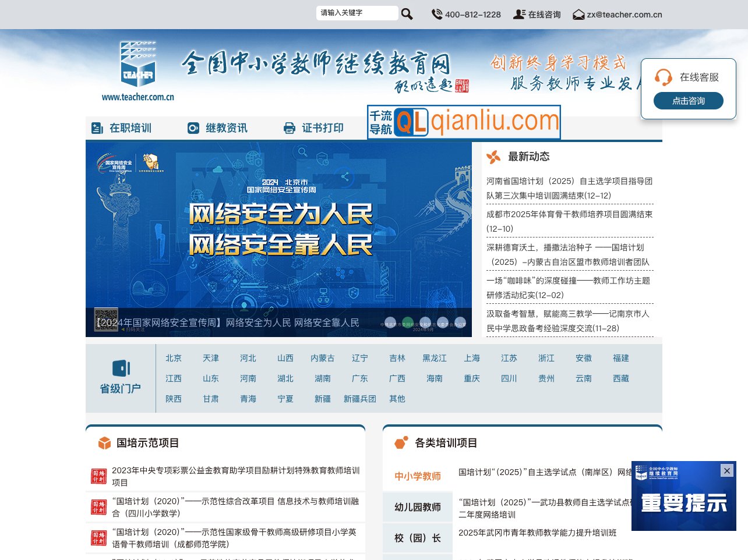Click the search magnifier icon
Screen dimensions: 748x560
point(407,13)
